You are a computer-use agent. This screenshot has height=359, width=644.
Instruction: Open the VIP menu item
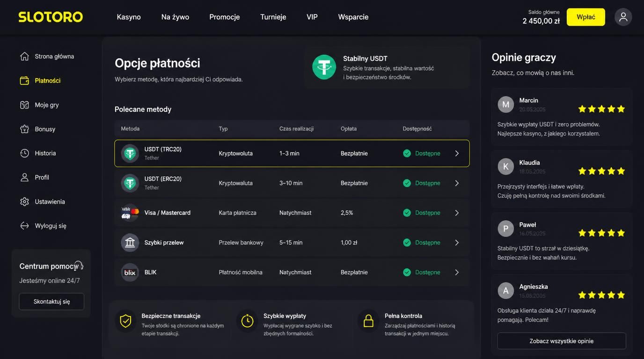312,17
